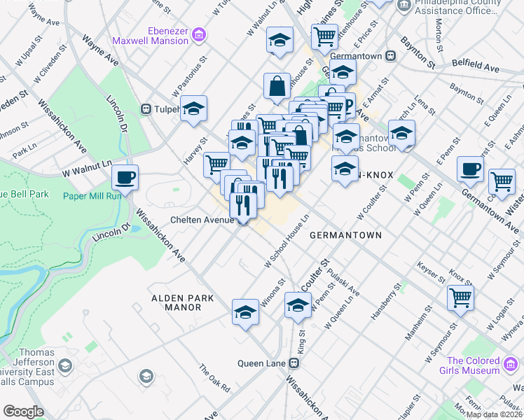Screen dimensions: 524x420
Task: Select the school marker left of PENN-KNOX label
Action: [345, 169]
